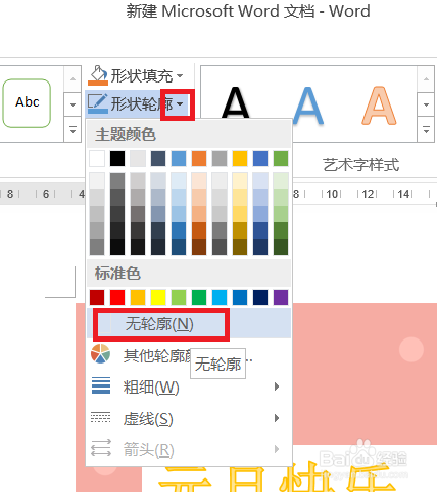This screenshot has height=492, width=437.
Task: Pick dark red standard color swatch
Action: coord(97,297)
